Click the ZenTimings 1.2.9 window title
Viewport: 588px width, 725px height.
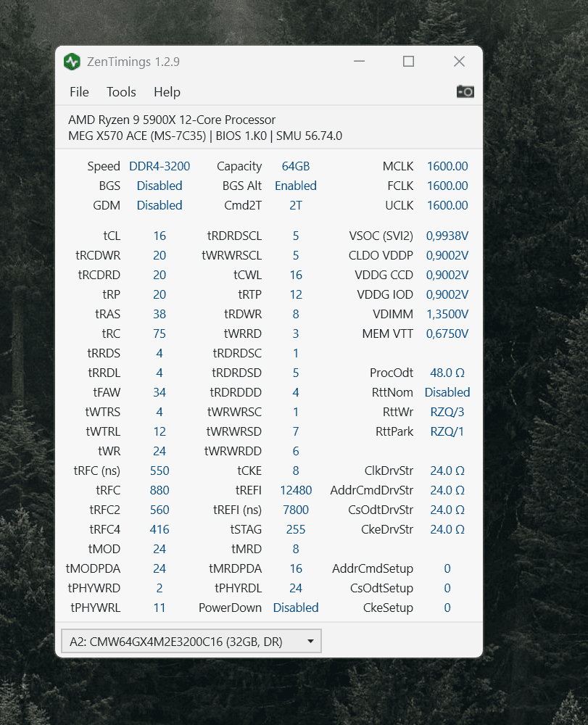133,62
